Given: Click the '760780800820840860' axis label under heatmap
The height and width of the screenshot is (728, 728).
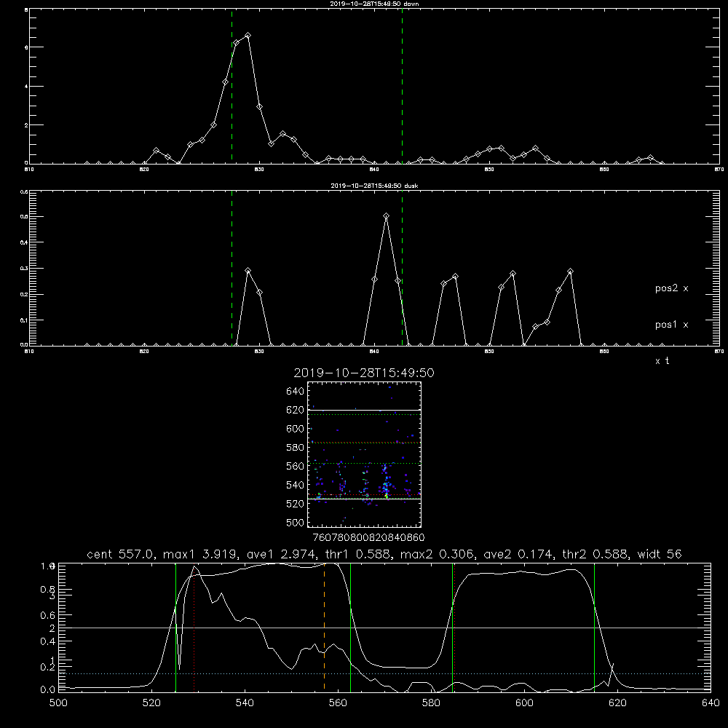Looking at the screenshot, I should [368, 538].
